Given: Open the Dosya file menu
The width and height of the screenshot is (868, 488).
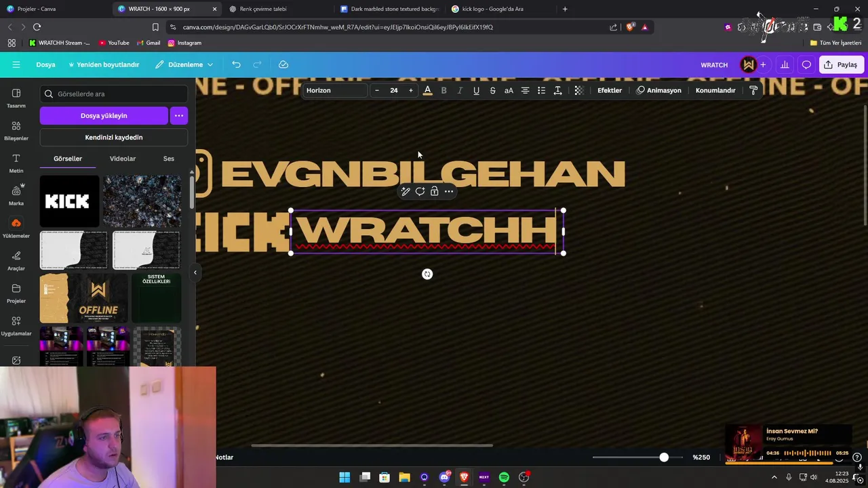Looking at the screenshot, I should click(x=45, y=64).
